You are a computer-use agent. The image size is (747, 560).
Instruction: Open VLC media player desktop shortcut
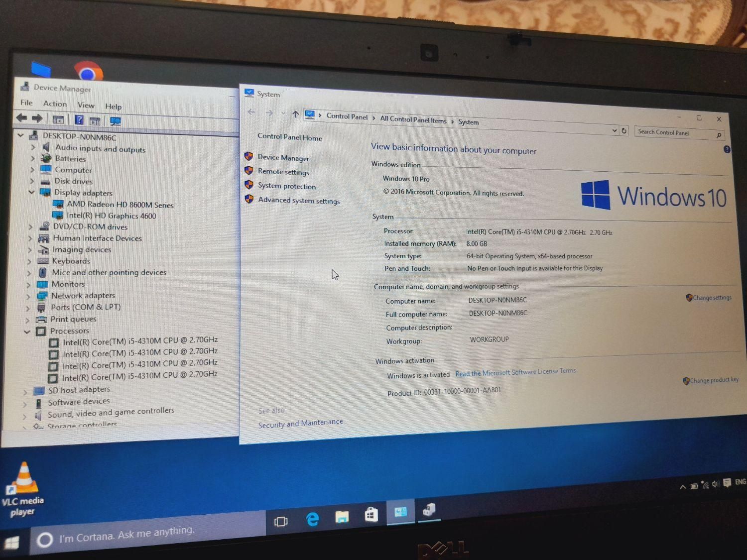pos(23,489)
